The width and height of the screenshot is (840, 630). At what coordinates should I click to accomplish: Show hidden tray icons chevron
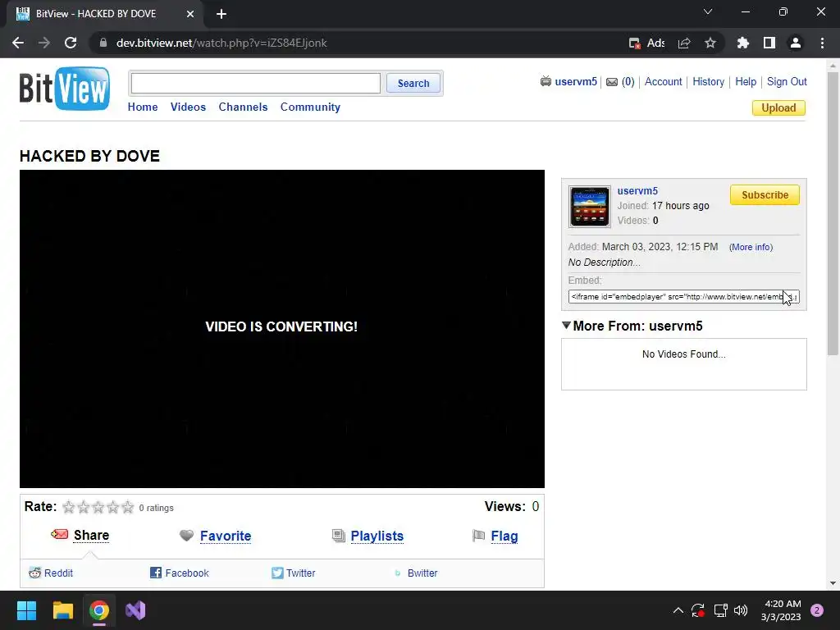pos(678,610)
